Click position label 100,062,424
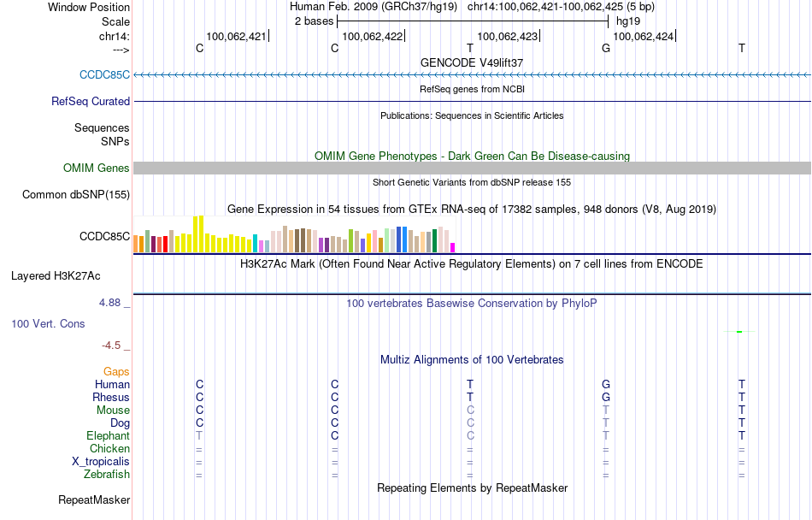 644,36
